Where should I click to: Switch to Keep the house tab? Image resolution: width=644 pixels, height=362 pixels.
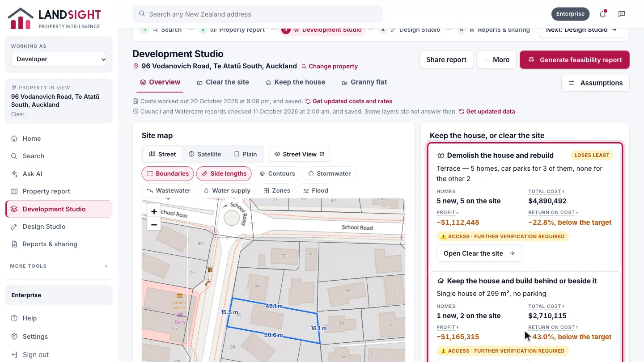click(295, 82)
